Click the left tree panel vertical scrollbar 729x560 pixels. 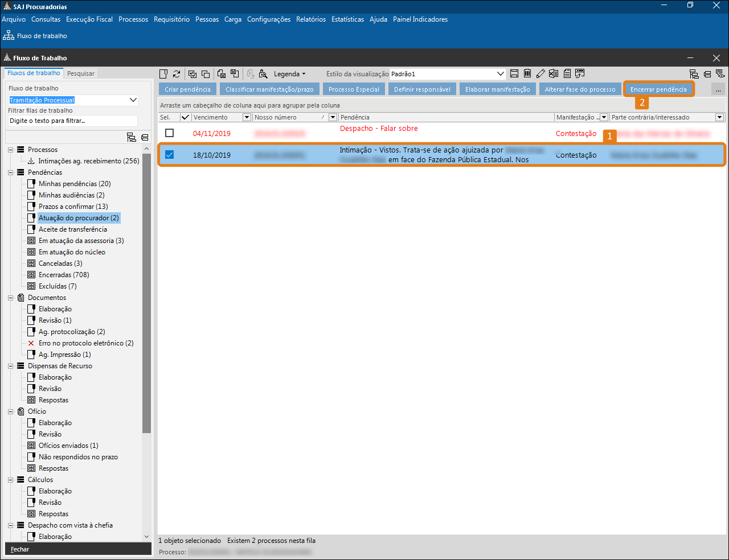(x=146, y=285)
